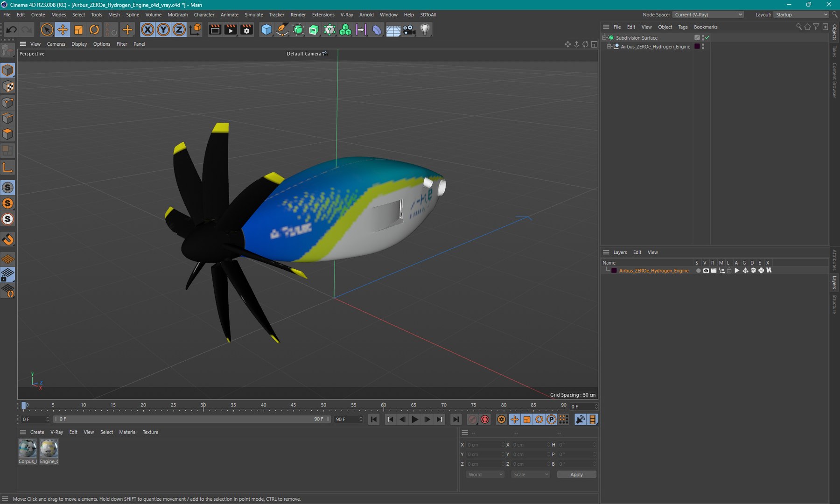The width and height of the screenshot is (840, 504).
Task: Toggle Subdivision Surface enabled checkmark
Action: [707, 37]
